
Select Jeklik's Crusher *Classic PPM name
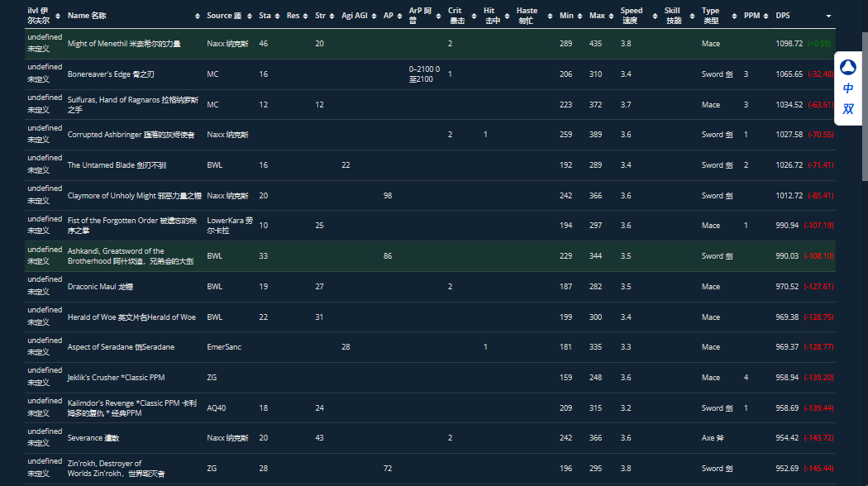click(x=117, y=378)
